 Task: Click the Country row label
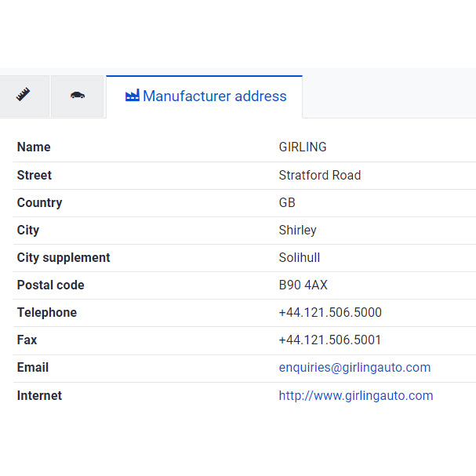39,203
